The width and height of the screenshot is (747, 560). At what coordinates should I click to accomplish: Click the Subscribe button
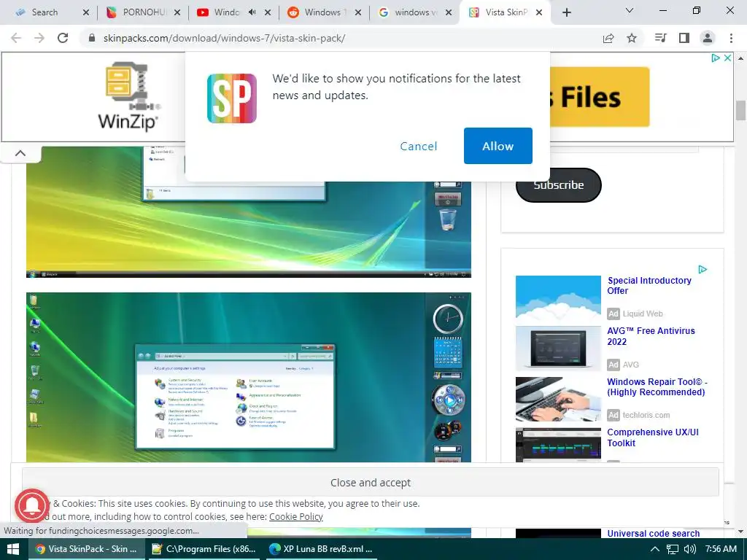[x=558, y=184]
